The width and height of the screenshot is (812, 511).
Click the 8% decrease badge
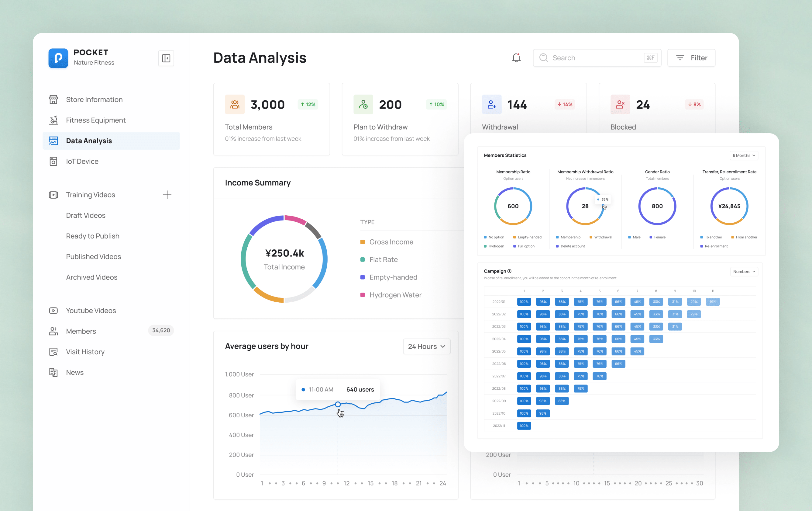(694, 104)
